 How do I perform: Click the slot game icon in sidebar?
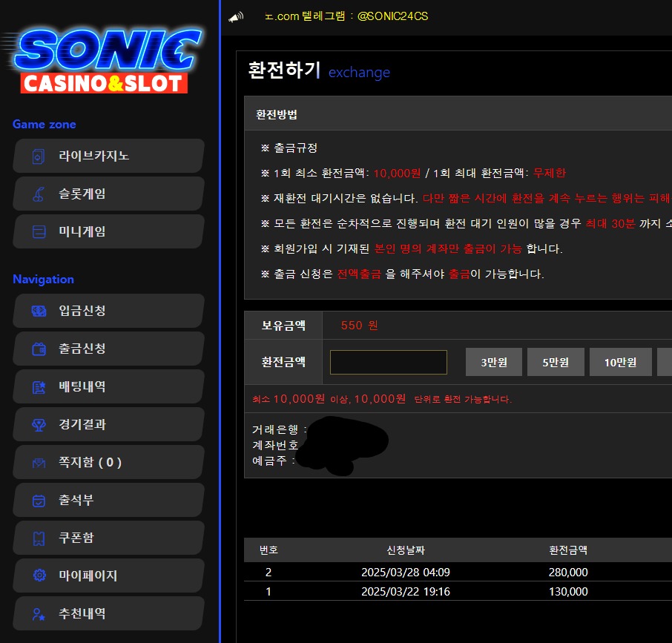tap(39, 194)
